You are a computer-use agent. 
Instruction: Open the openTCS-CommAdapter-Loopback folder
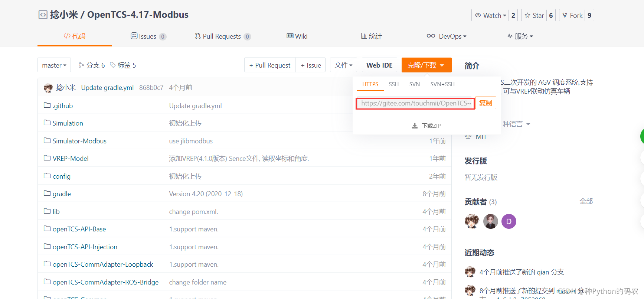pyautogui.click(x=103, y=264)
